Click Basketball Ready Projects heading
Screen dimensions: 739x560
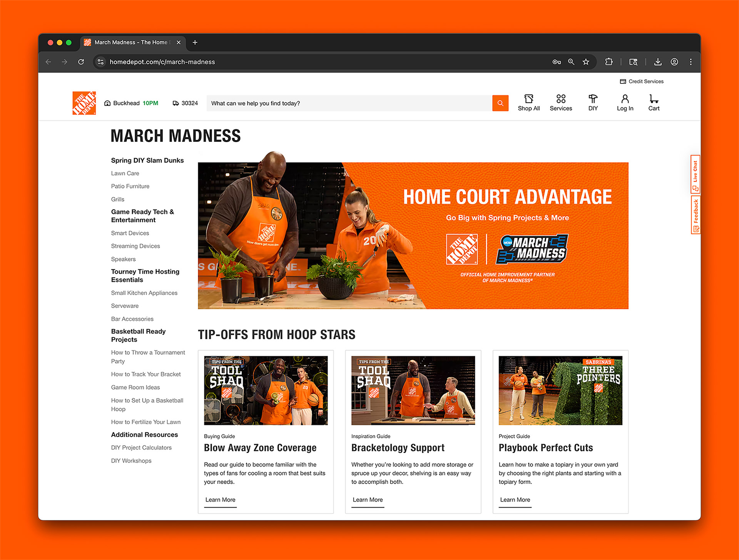(138, 335)
